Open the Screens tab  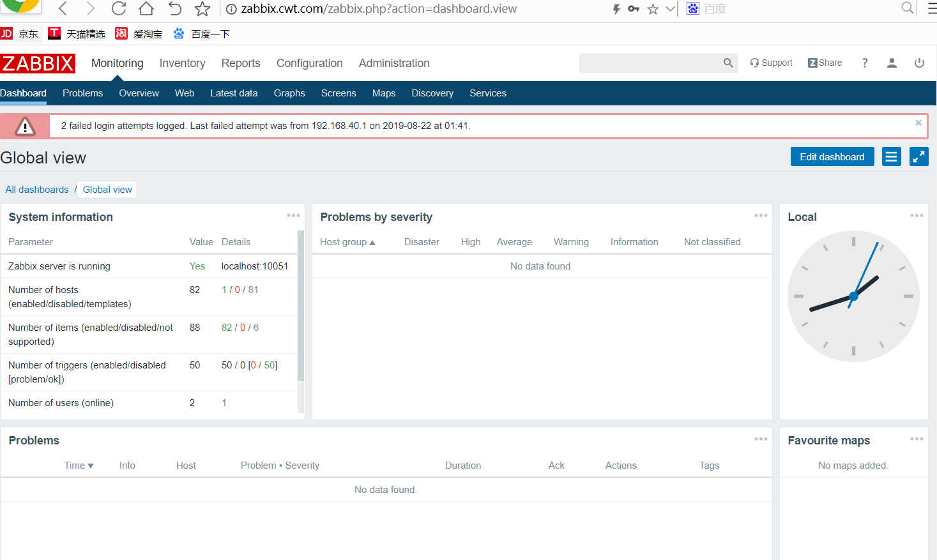339,93
